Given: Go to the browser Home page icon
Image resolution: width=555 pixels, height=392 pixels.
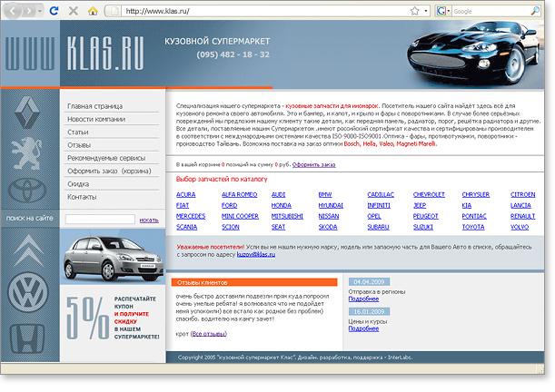Looking at the screenshot, I should coord(93,11).
